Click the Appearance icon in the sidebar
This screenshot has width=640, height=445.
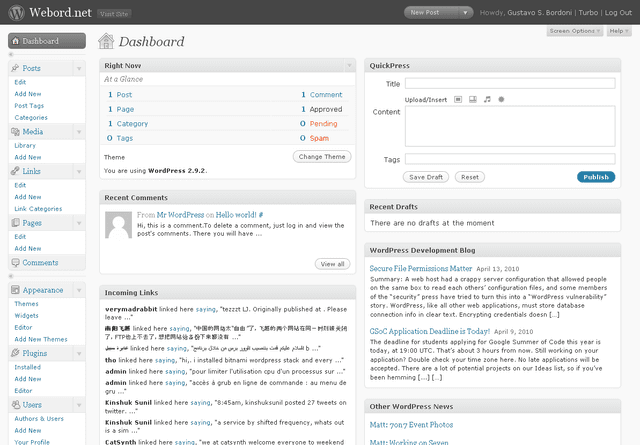(x=17, y=289)
